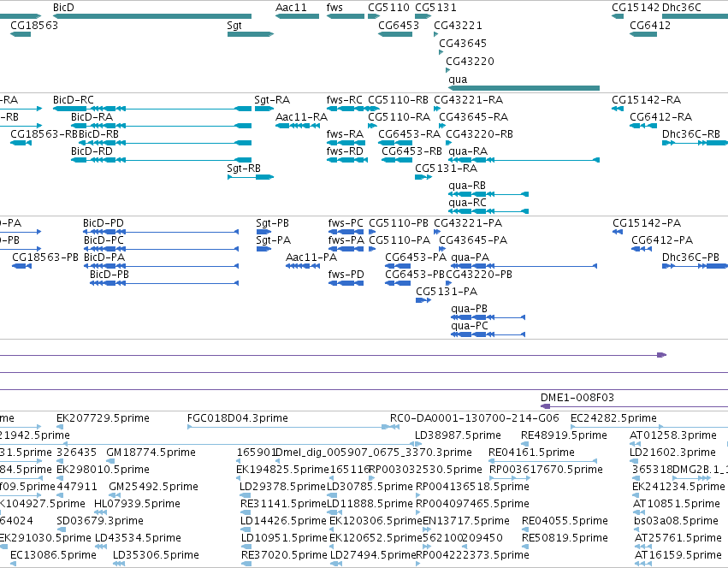
Task: Click the Dhc36C gene label
Action: coord(682,8)
